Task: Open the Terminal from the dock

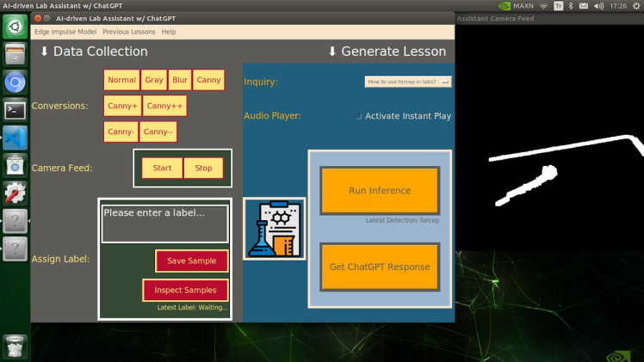Action: (15, 110)
